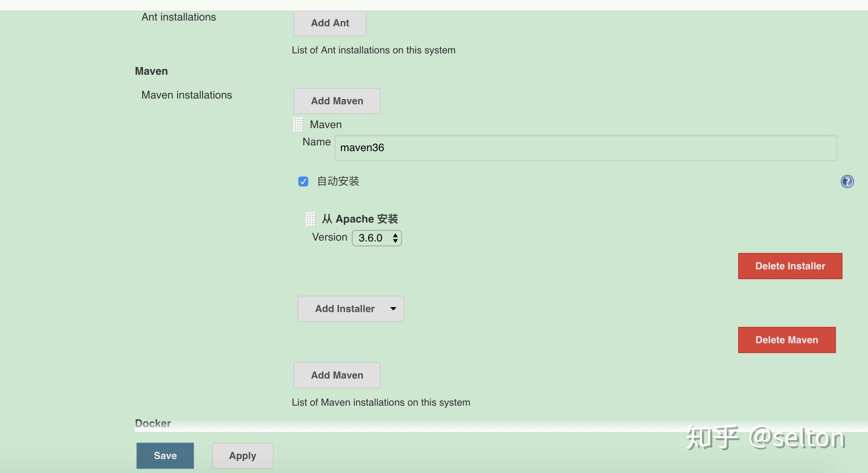The width and height of the screenshot is (868, 473).
Task: Click the Docker section heading
Action: click(153, 423)
